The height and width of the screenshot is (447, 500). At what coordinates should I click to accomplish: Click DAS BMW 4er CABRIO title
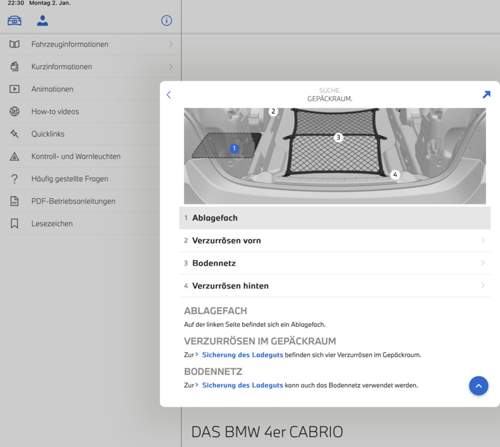pos(267,432)
